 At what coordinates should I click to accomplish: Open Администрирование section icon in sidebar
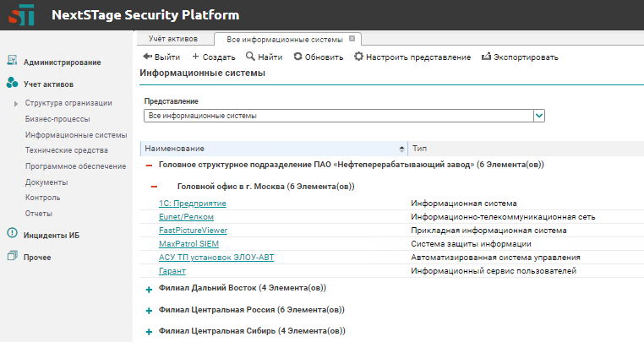tap(12, 62)
